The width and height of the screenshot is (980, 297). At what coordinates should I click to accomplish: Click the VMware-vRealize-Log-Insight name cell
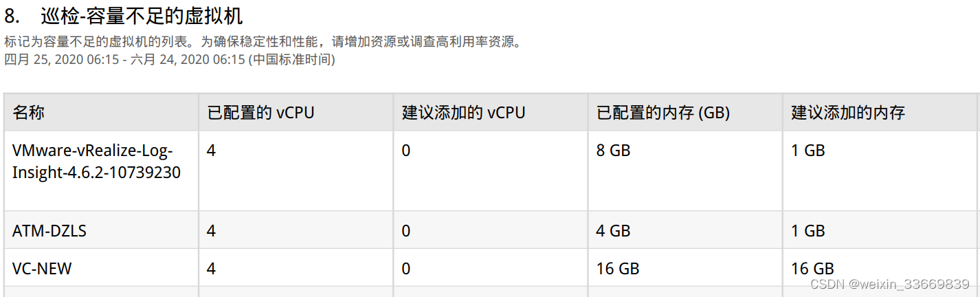[96, 162]
